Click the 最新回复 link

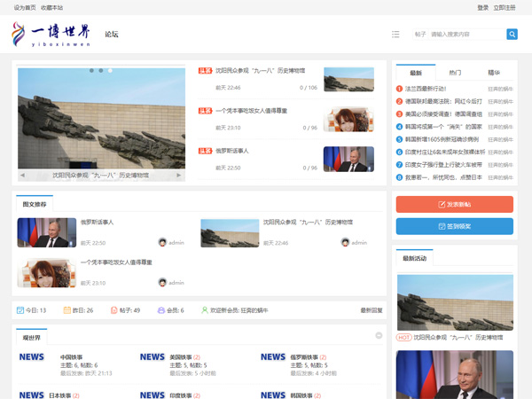[372, 310]
